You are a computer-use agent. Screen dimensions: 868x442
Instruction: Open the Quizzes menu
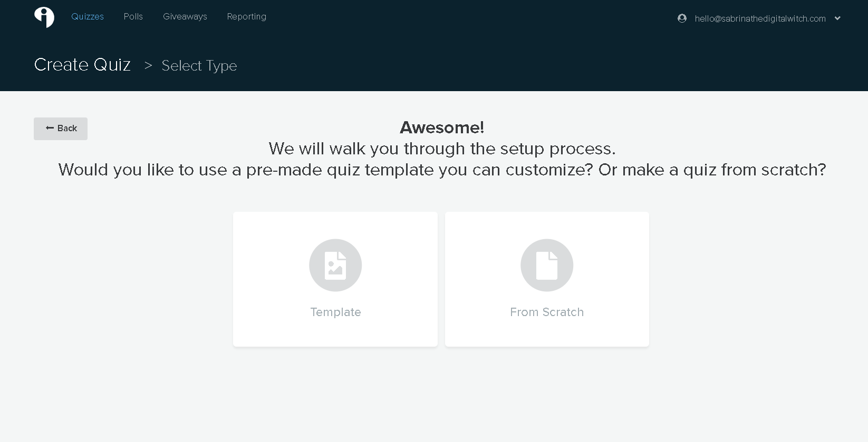(88, 17)
